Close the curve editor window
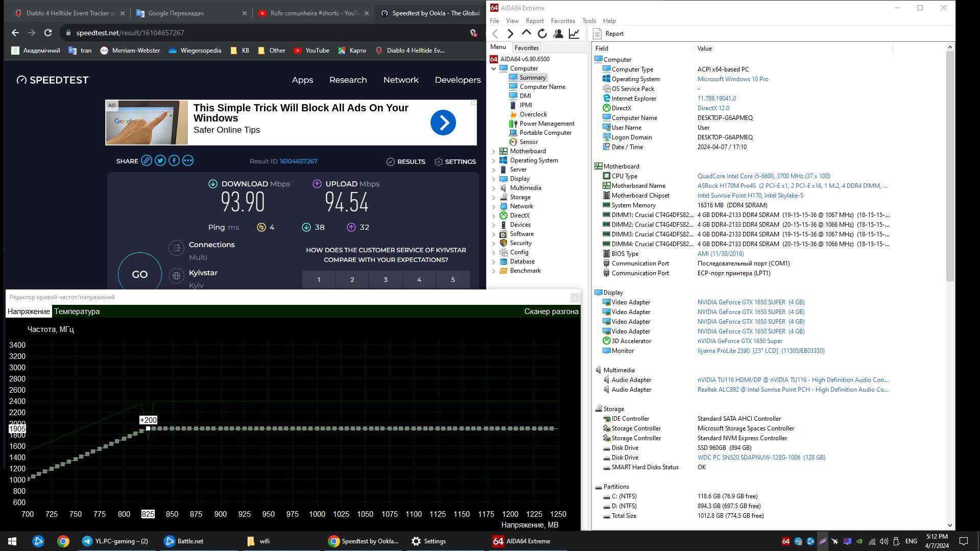Viewport: 980px width, 551px height. click(x=575, y=297)
